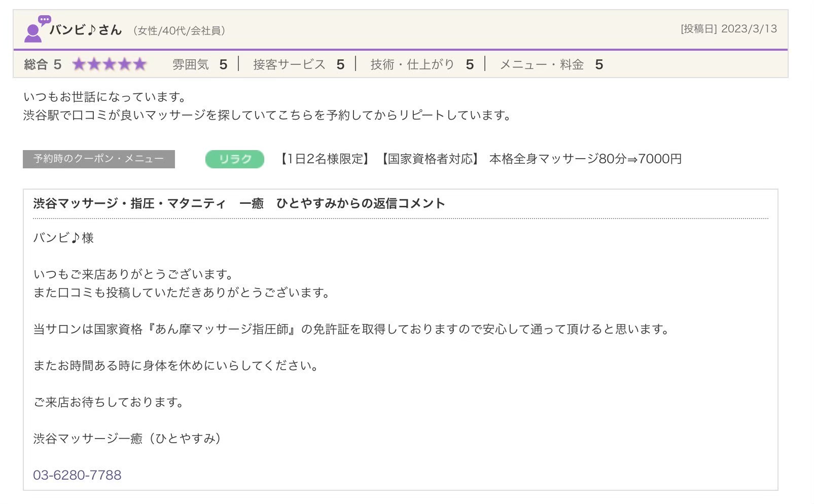Click the green リラク category badge

[x=235, y=159]
